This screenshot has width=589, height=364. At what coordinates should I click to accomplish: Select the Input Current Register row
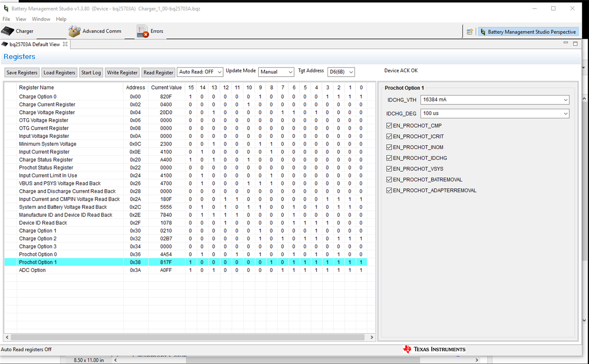click(186, 152)
